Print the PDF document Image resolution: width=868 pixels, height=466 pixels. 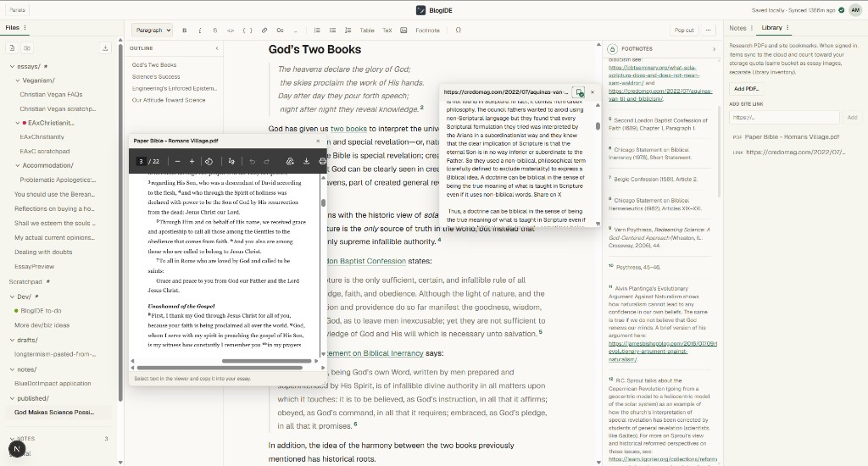322,162
